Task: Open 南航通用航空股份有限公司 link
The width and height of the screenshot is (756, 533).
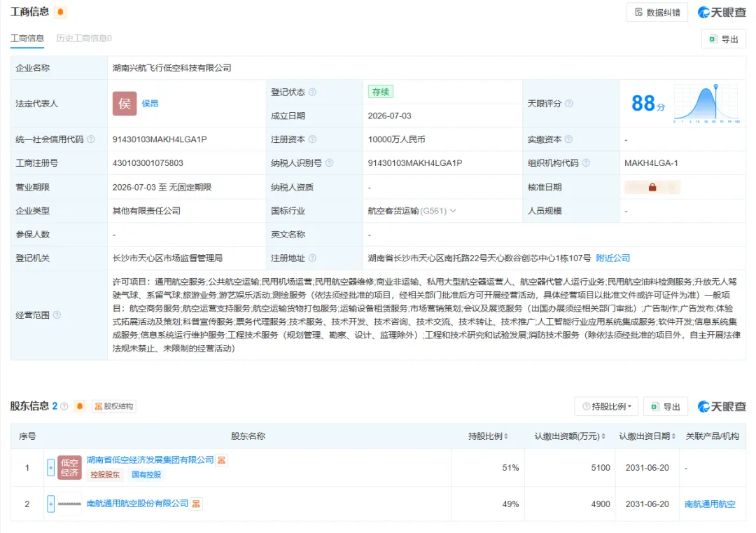Action: coord(137,503)
